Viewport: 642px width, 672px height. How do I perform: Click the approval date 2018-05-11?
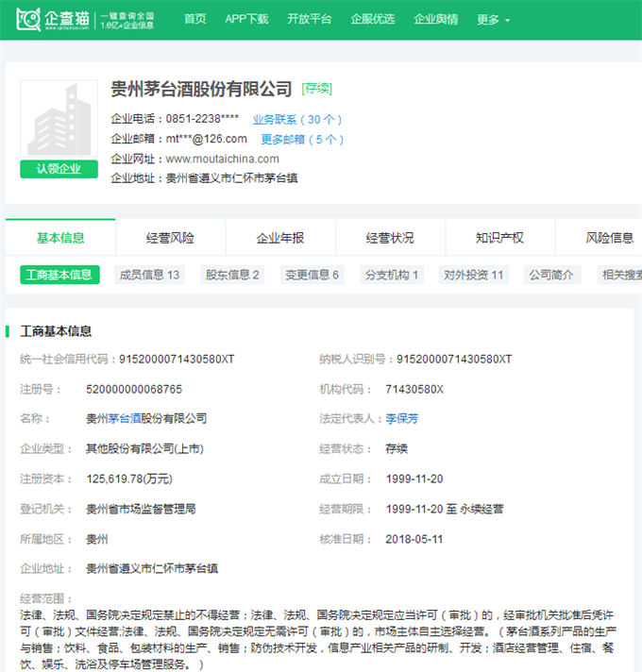click(414, 539)
